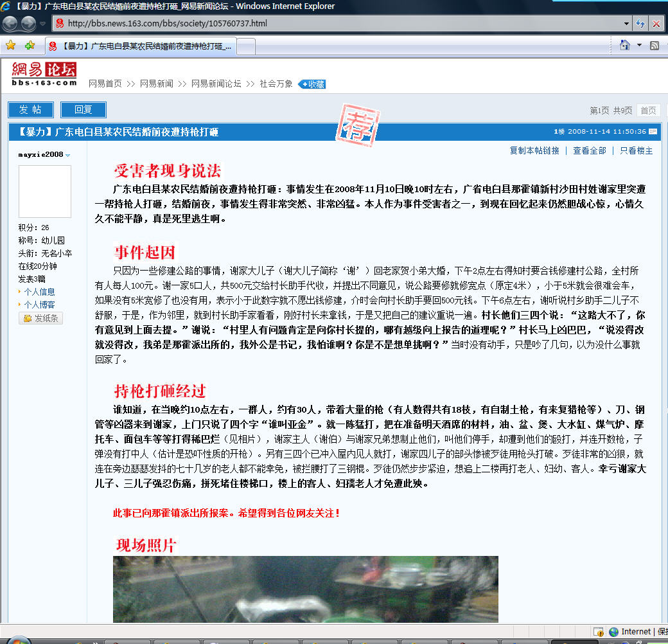Open the Favorites Center star icon
668x644 pixels.
click(x=11, y=46)
